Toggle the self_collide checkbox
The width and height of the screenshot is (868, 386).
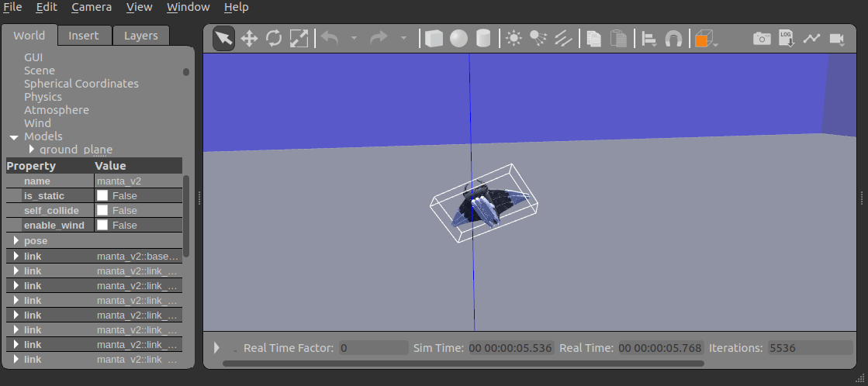coord(102,210)
